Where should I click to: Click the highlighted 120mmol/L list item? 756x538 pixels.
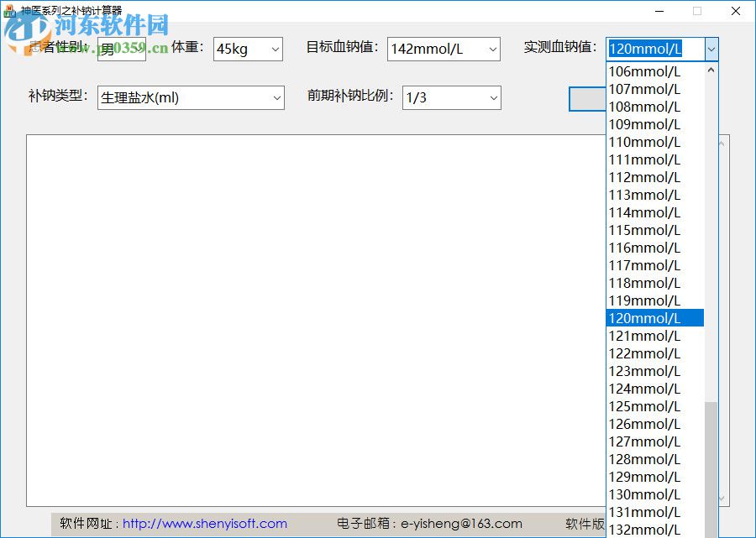coord(654,318)
